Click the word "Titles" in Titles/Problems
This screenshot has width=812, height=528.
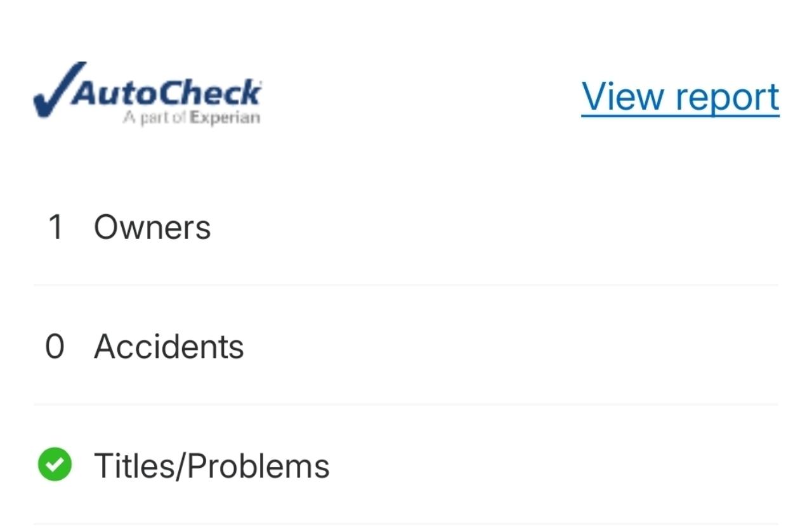click(x=133, y=467)
